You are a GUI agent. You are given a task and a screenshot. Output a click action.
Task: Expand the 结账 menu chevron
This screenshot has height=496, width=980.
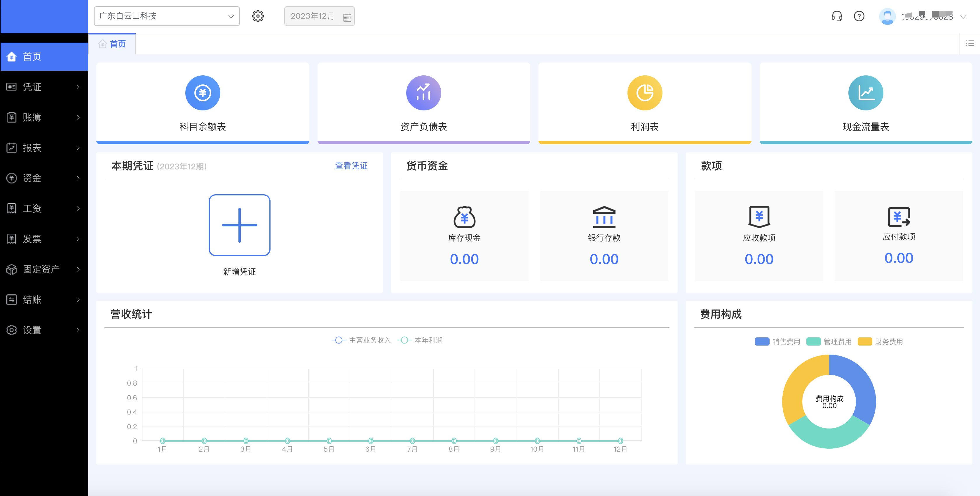tap(78, 300)
